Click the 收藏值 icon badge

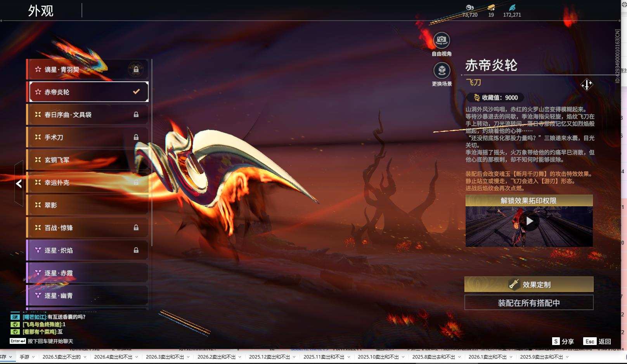pos(476,98)
